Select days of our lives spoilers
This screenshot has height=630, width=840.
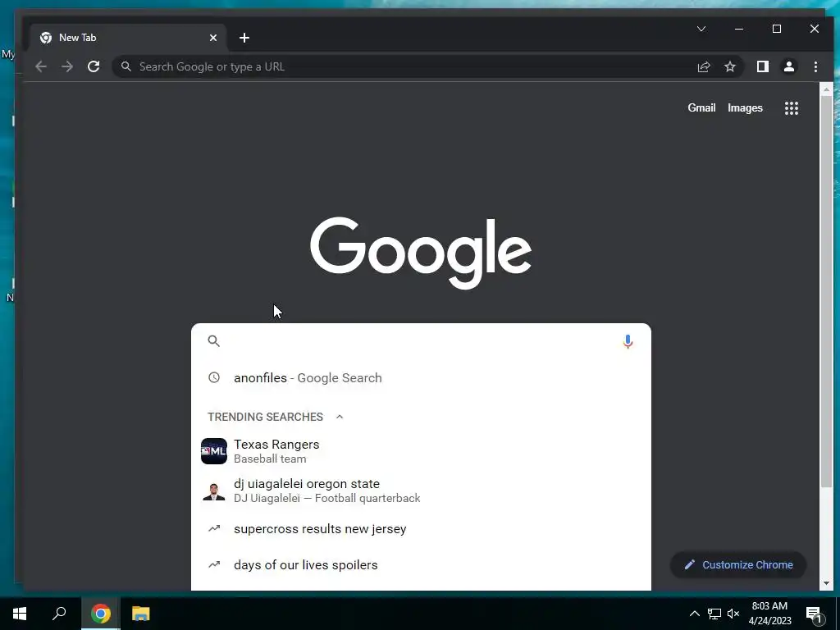[x=421, y=564]
